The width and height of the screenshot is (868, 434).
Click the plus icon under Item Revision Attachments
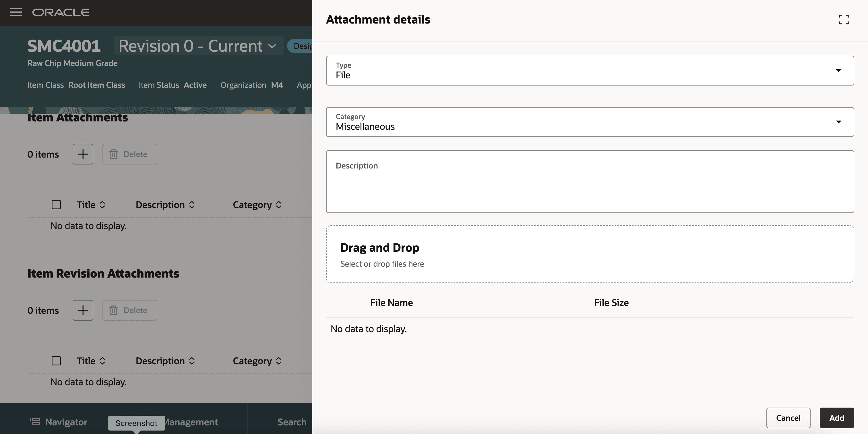[83, 310]
